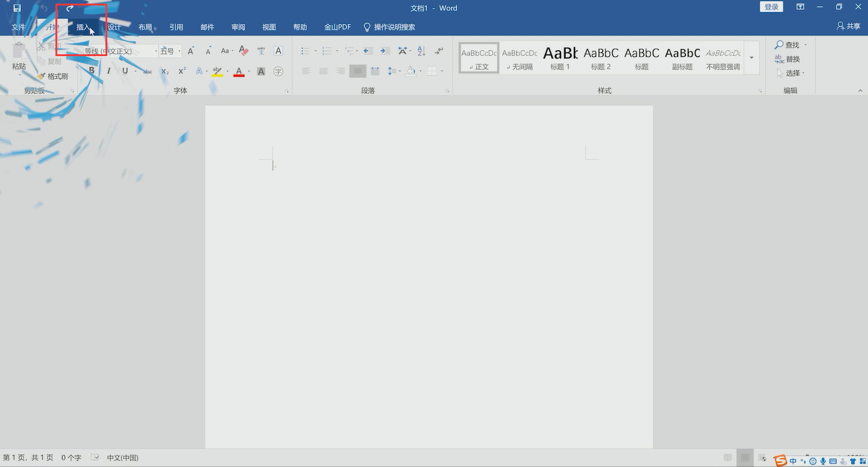Apply the red font color

(239, 71)
